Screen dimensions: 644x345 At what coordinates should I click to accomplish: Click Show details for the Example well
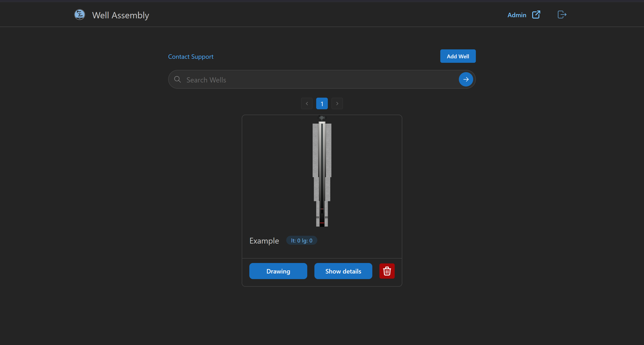[x=343, y=271]
